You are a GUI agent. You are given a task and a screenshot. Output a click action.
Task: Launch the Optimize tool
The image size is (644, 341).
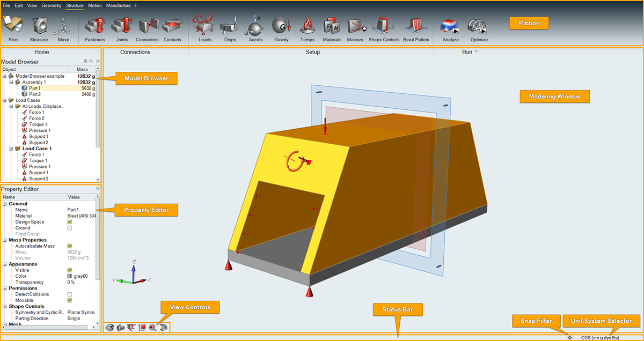point(479,26)
